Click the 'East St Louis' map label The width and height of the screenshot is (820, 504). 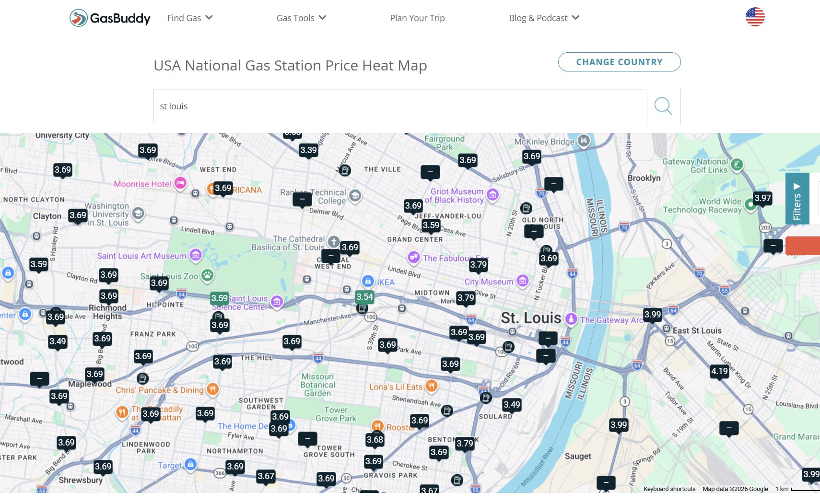(x=697, y=331)
